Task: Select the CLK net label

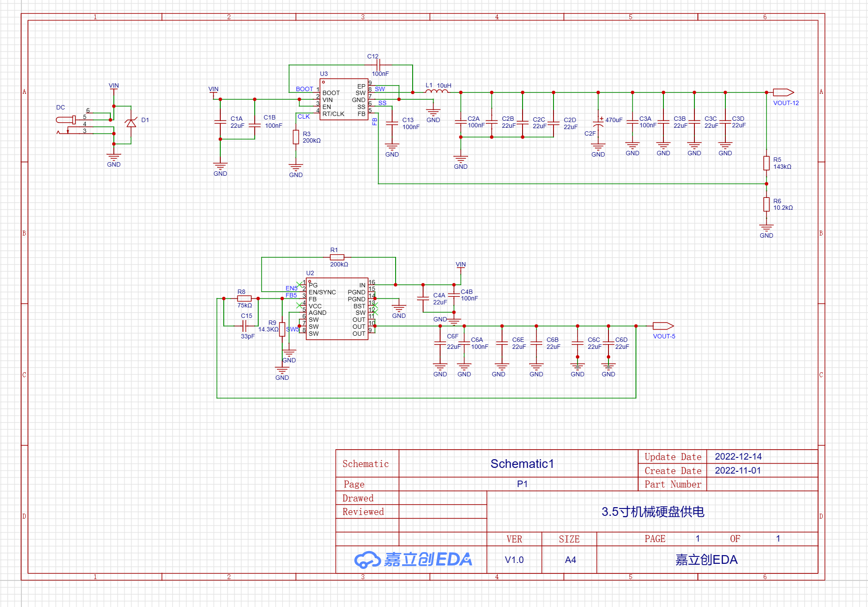Action: 304,116
